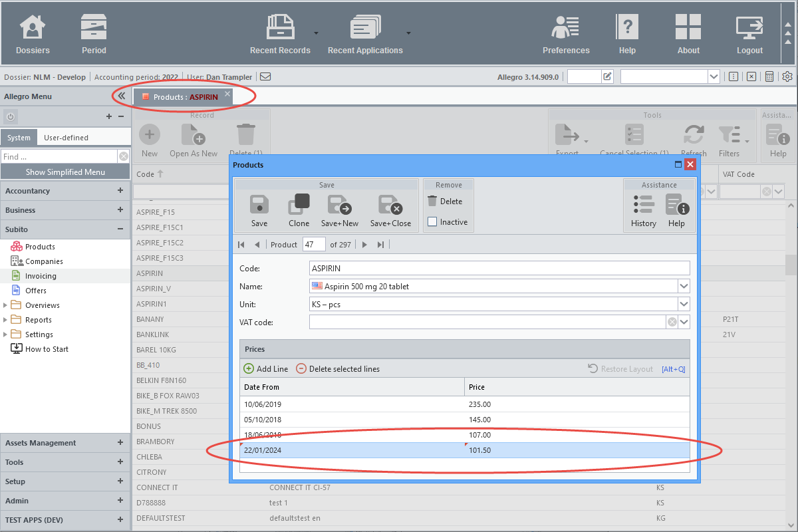Click the Find search field
Screen dimensions: 798x532
pyautogui.click(x=59, y=157)
